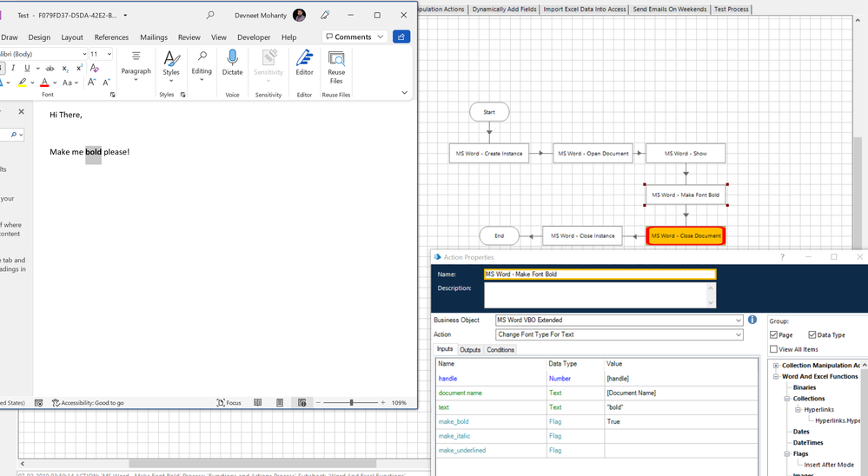Image resolution: width=868 pixels, height=476 pixels.
Task: Click the Name field in Action Properties
Action: pos(600,274)
